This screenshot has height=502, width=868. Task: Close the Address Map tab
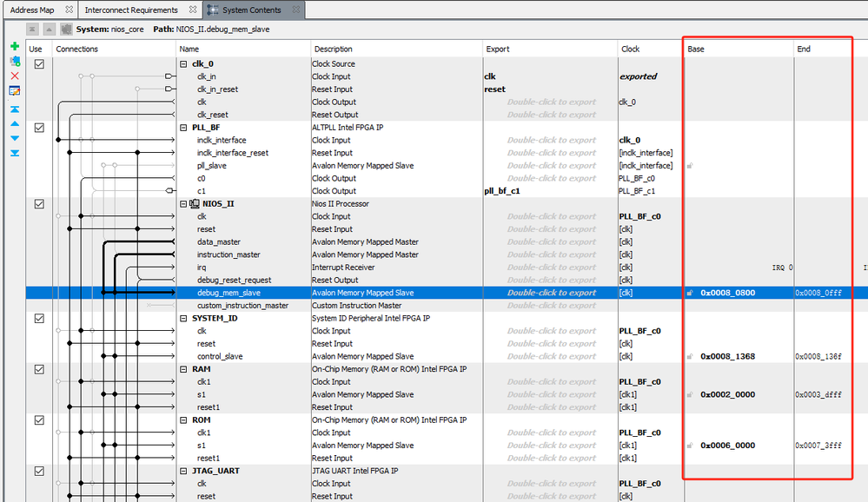click(x=69, y=10)
